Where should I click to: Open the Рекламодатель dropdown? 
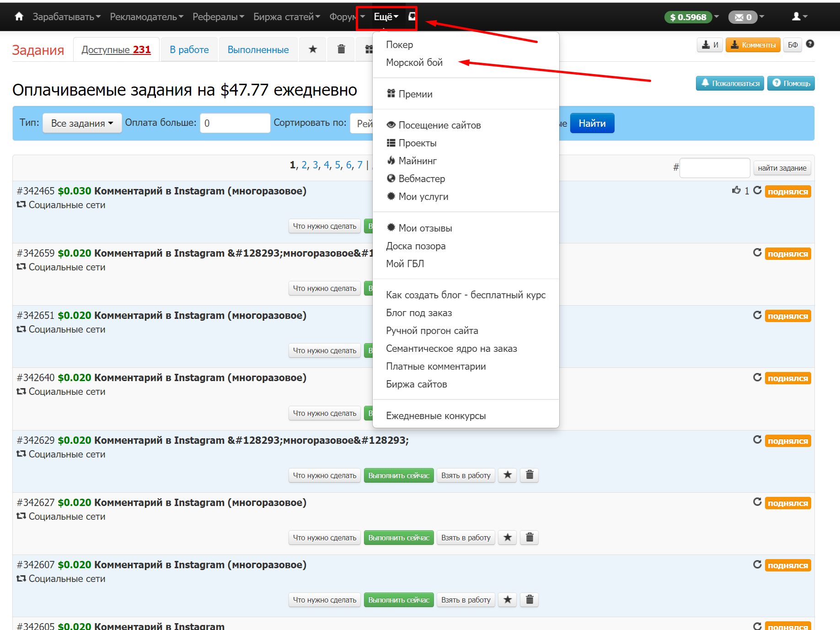point(147,17)
